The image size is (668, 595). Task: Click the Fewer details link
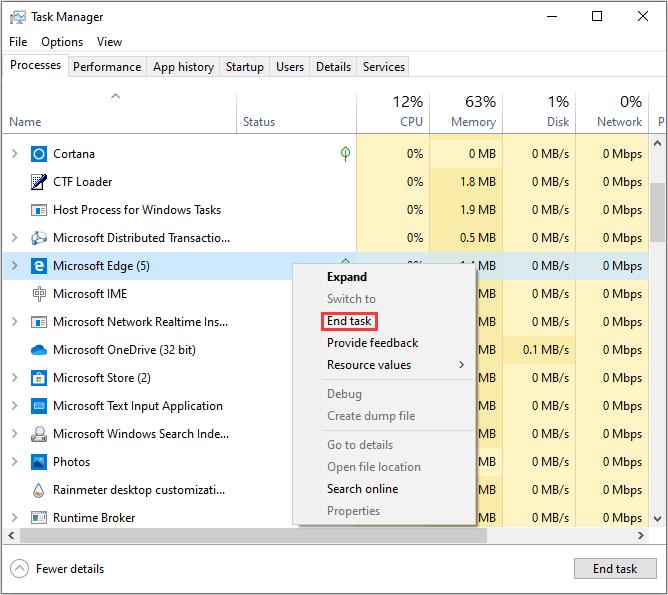[70, 569]
